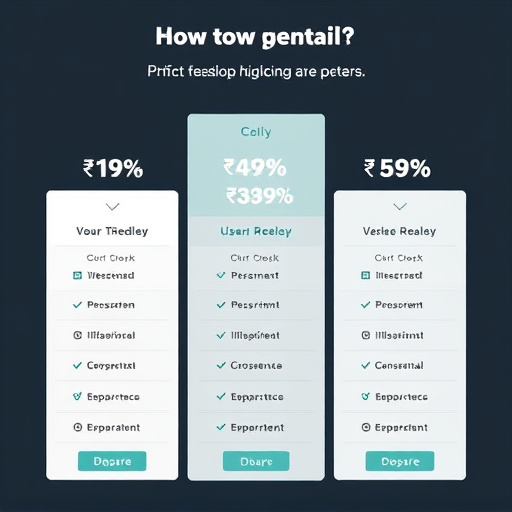Click the medal icon beside Eeporcteco in right card
The image size is (512, 512).
366,396
